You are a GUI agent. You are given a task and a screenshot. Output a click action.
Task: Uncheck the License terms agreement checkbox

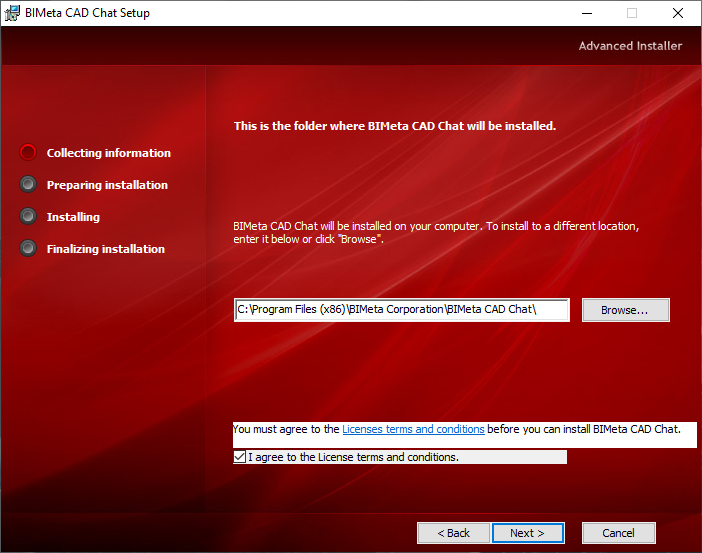[240, 457]
